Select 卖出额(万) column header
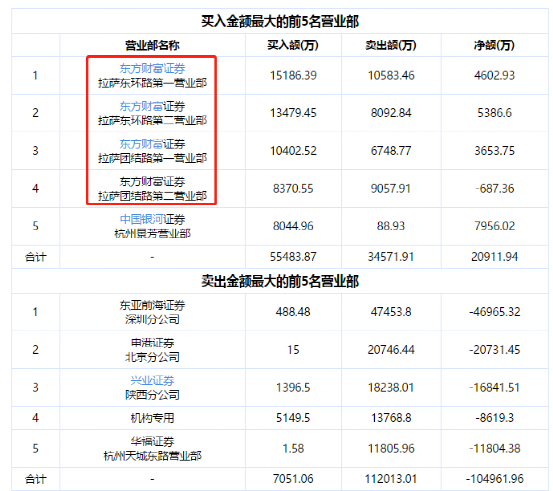Viewport: 553px width, 491px height. click(x=391, y=45)
